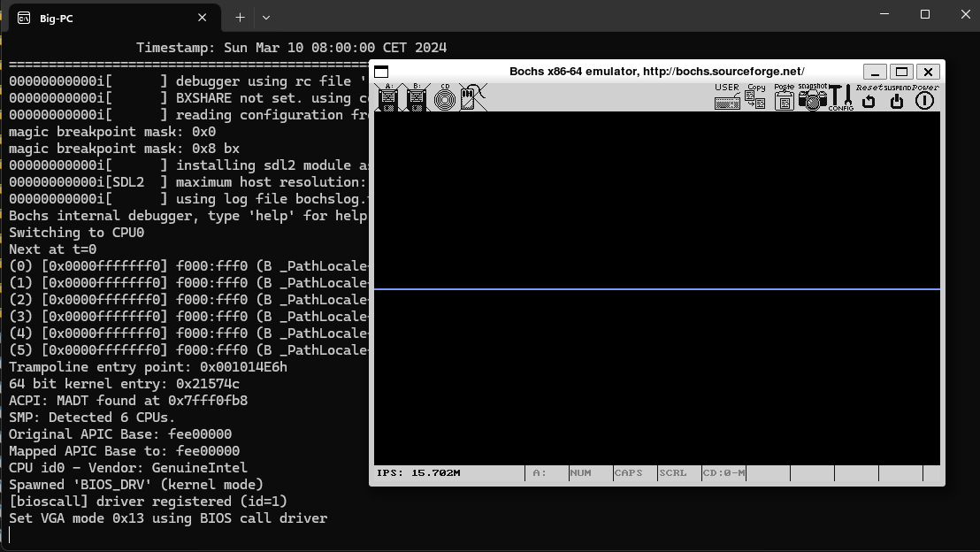Click the 'Trampoline entry point' terminal line
Image resolution: width=980 pixels, height=552 pixels.
point(148,367)
